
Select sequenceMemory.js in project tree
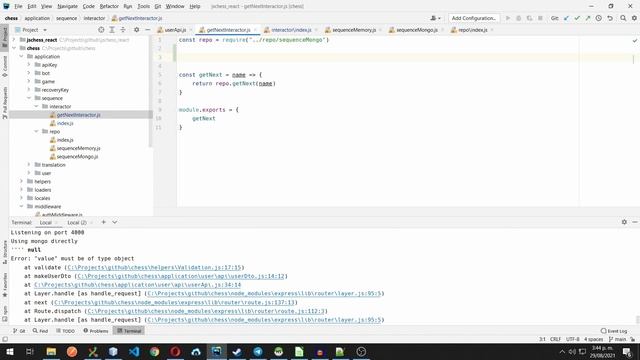[78, 148]
